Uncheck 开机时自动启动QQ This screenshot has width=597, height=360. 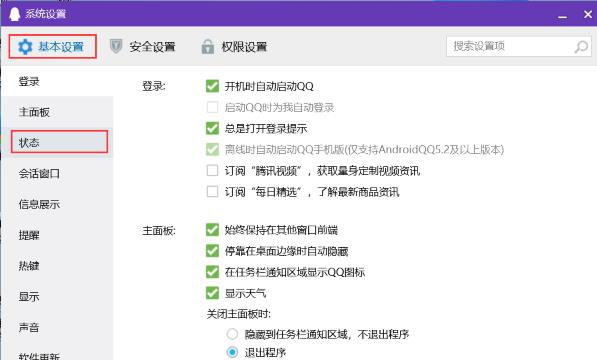point(212,86)
